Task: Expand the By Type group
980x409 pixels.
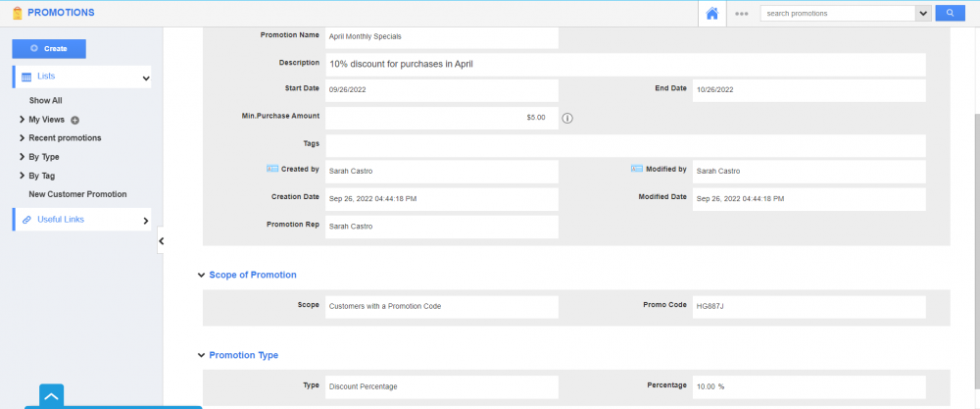Action: click(x=23, y=157)
